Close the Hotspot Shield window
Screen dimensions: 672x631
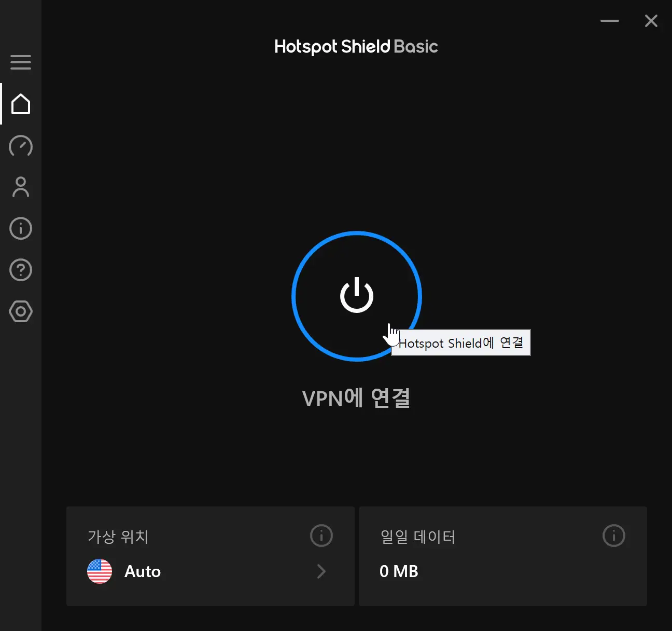tap(651, 21)
